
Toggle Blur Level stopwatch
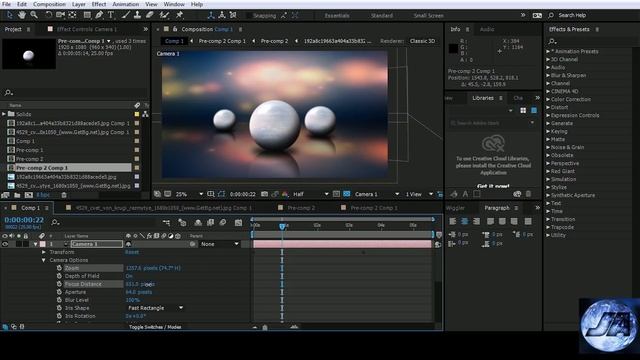(x=59, y=300)
